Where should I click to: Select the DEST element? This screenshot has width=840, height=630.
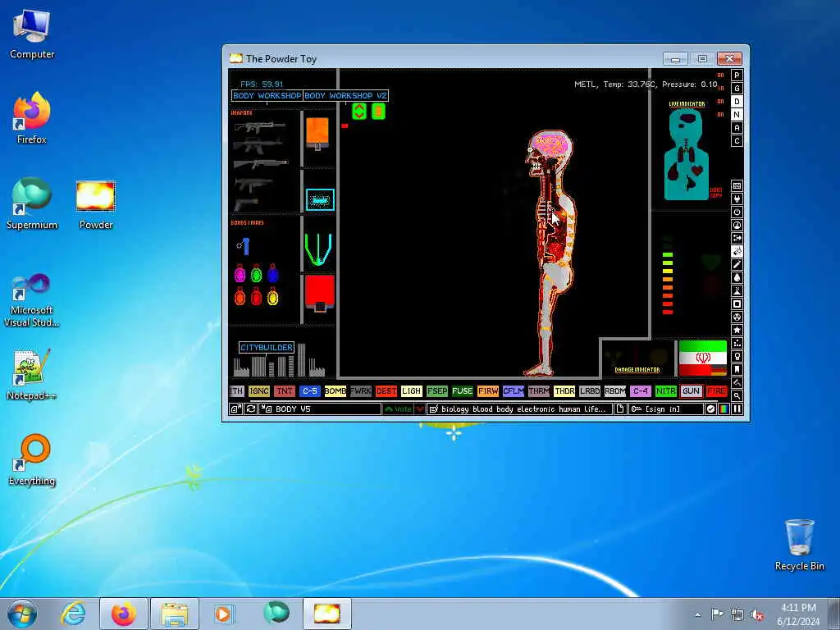pos(386,391)
